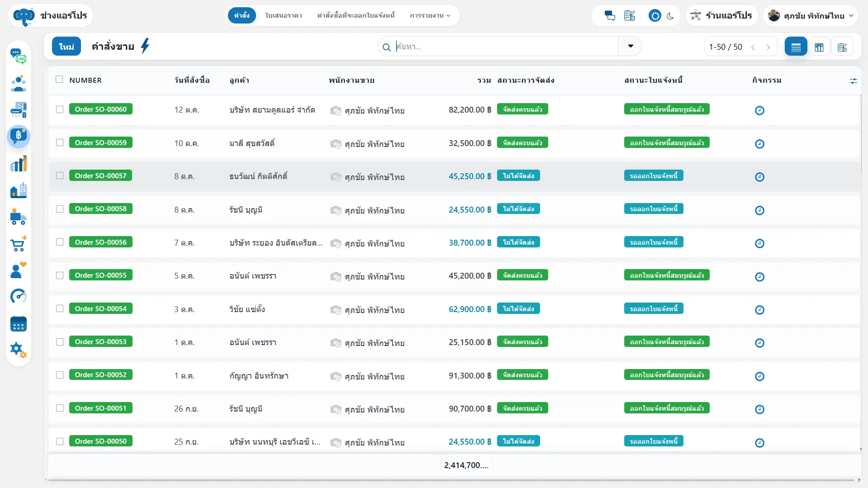The height and width of the screenshot is (488, 868).
Task: Go to previous page of records
Action: point(753,47)
